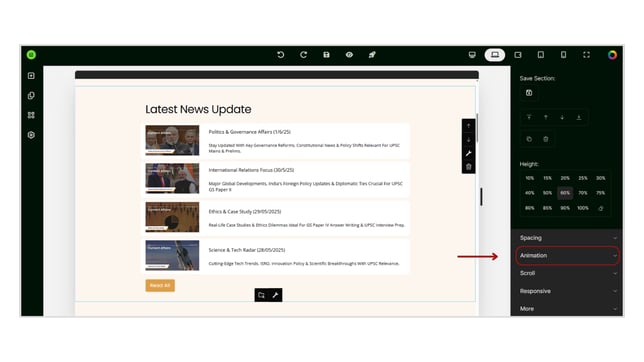Preview the page with the eye icon

(x=349, y=55)
